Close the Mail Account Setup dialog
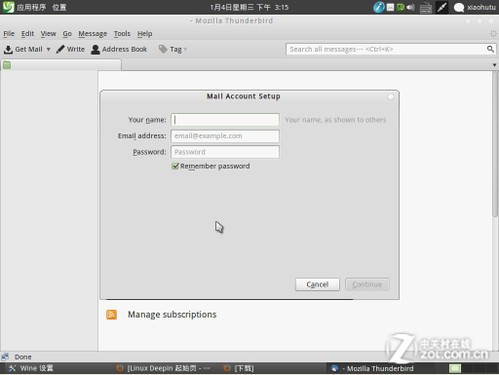Viewport: 499px width, 375px height. (x=391, y=97)
